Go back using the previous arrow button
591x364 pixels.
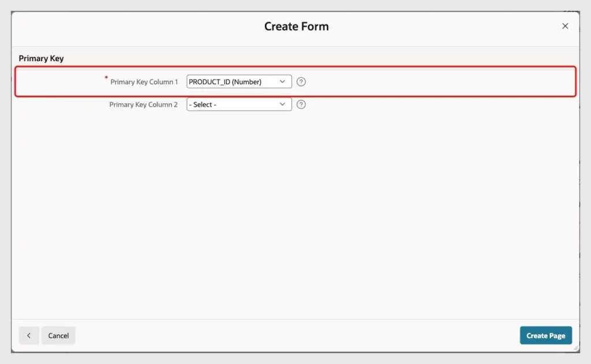pos(29,335)
